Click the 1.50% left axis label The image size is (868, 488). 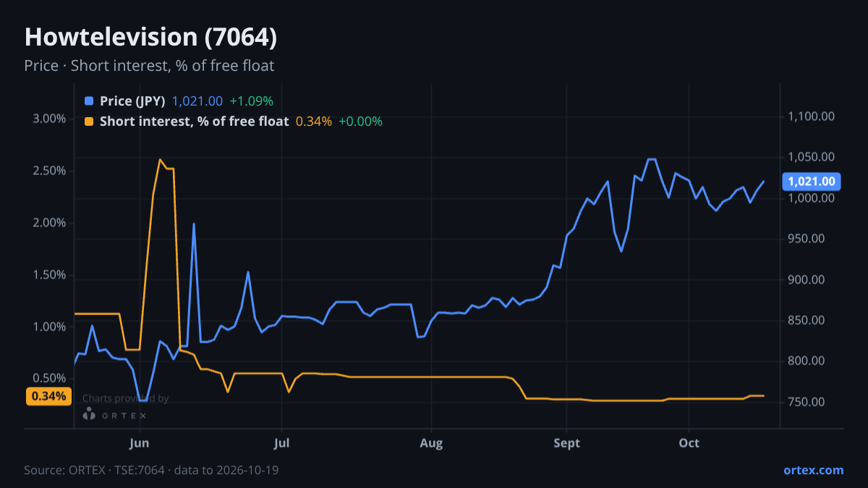click(x=49, y=275)
